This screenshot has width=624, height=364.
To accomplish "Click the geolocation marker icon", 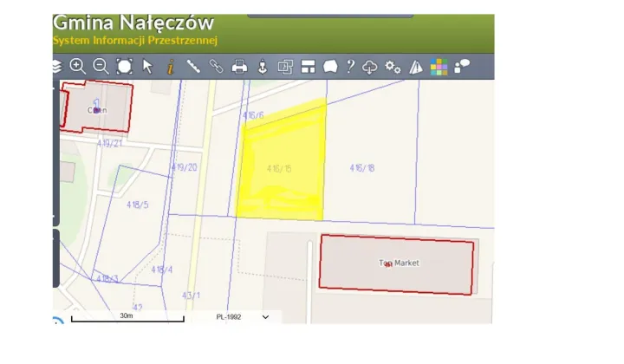I will click(263, 67).
